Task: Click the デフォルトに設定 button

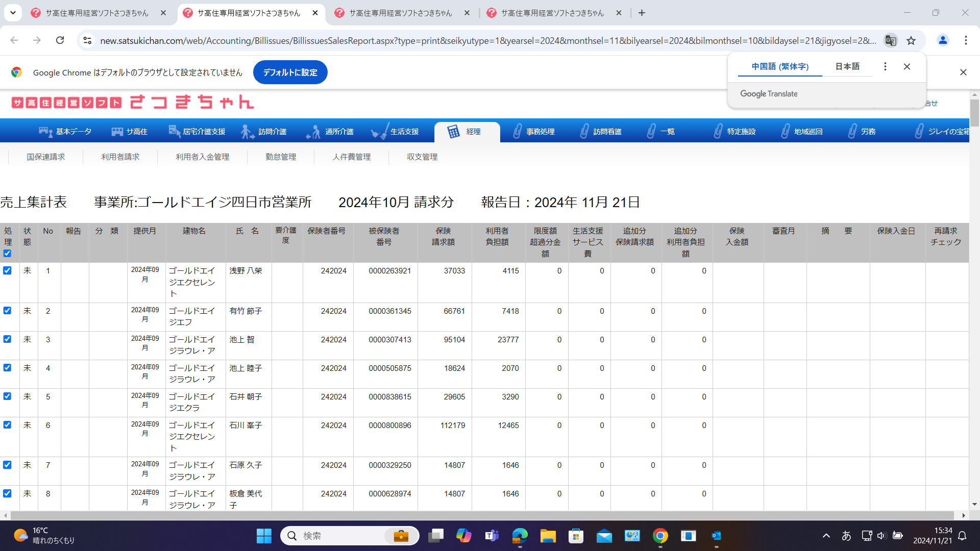Action: [x=290, y=72]
